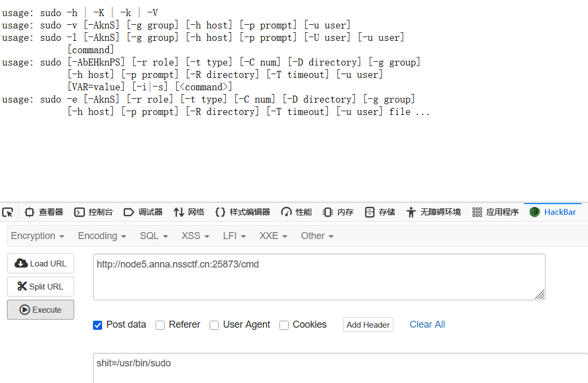Open the SQL dropdown menu

click(x=154, y=235)
